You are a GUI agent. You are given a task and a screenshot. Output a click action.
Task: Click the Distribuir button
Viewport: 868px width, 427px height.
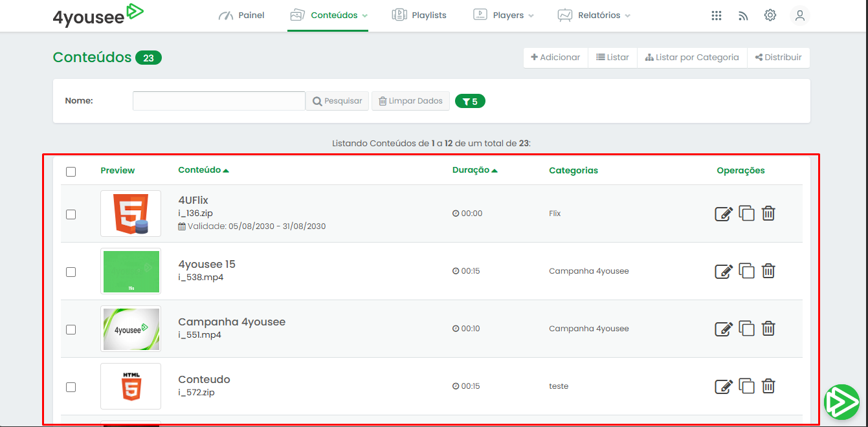(778, 58)
